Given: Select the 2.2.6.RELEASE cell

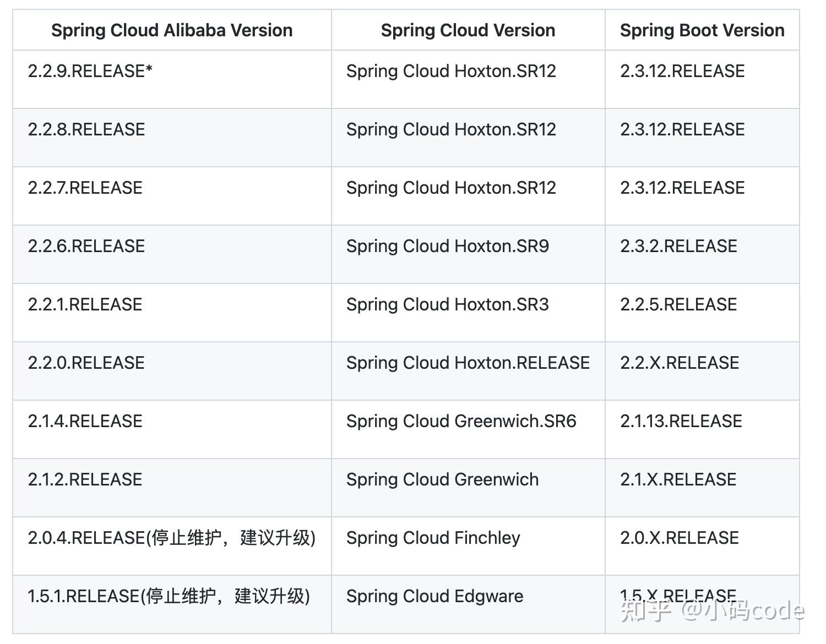Looking at the screenshot, I should coord(86,246).
